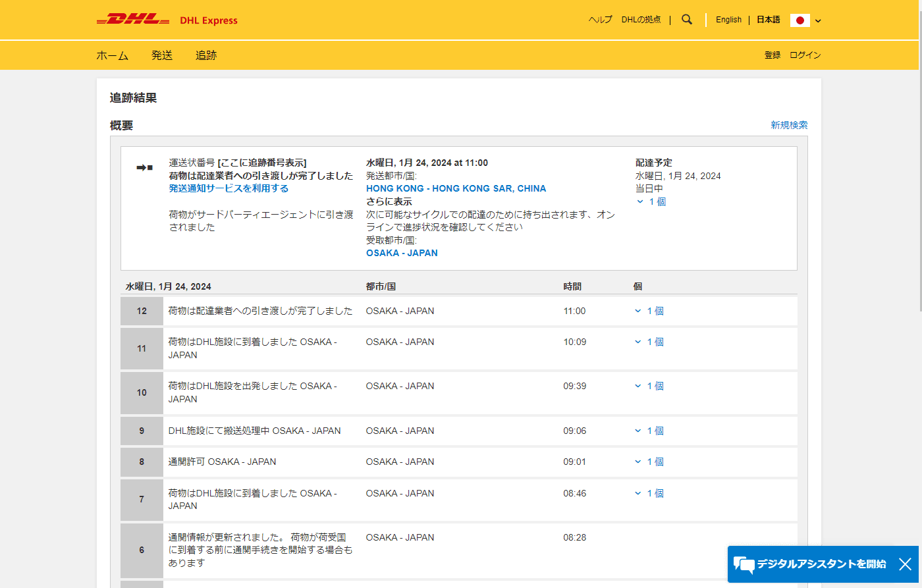The width and height of the screenshot is (922, 588).
Task: Click step number 7 cell
Action: (142, 499)
